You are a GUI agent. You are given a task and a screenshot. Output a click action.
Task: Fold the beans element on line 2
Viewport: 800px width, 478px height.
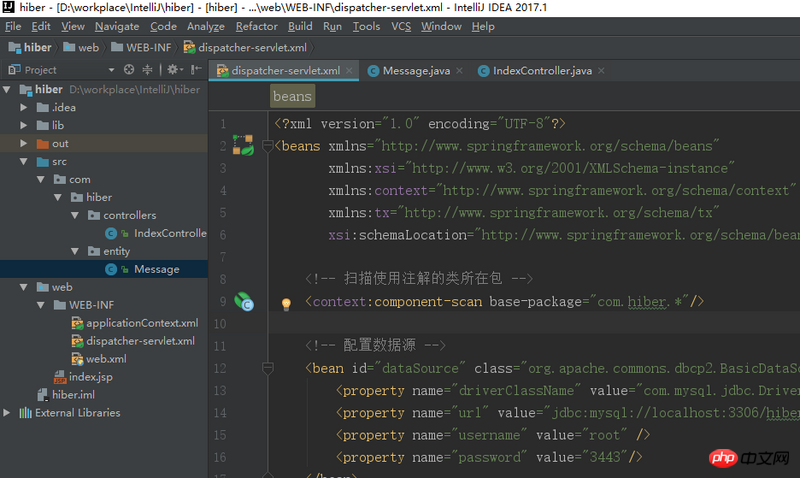tap(267, 146)
